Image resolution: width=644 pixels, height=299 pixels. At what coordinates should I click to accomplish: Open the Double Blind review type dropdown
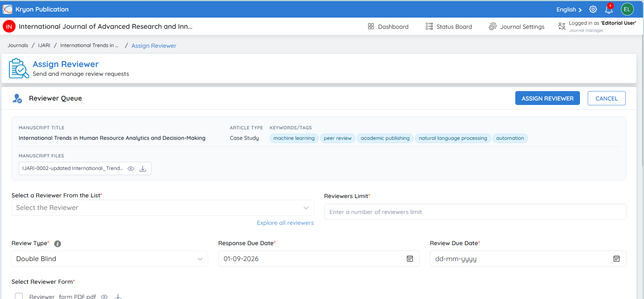[110, 259]
